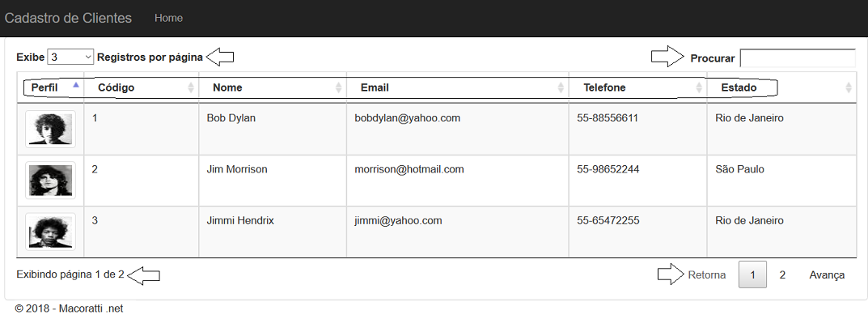Sort table by Código column

pyautogui.click(x=191, y=87)
